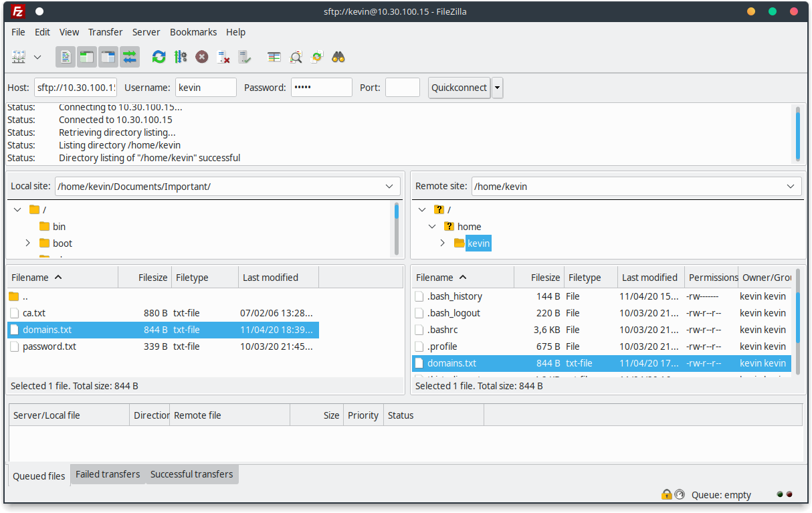The width and height of the screenshot is (812, 513).
Task: Open the Site Manager
Action: click(x=18, y=57)
